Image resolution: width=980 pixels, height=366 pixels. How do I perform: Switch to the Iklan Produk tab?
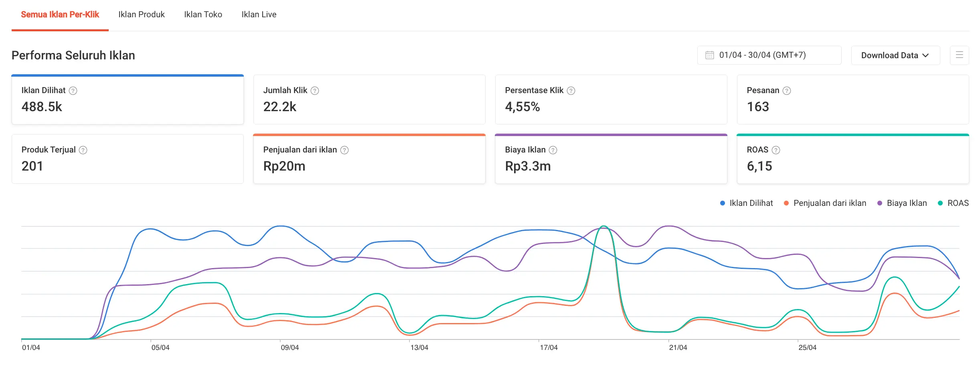(142, 14)
